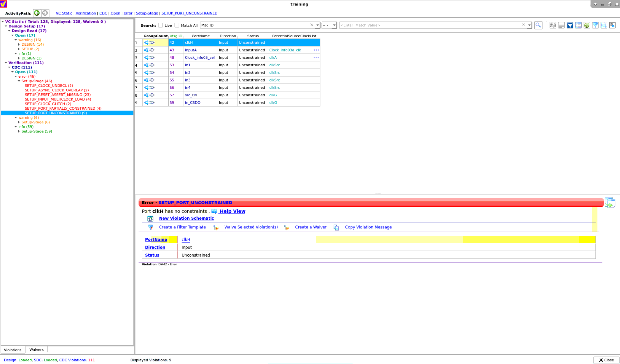Expand the DESIGN (14) tree item
Image resolution: width=620 pixels, height=364 pixels.
pos(19,44)
